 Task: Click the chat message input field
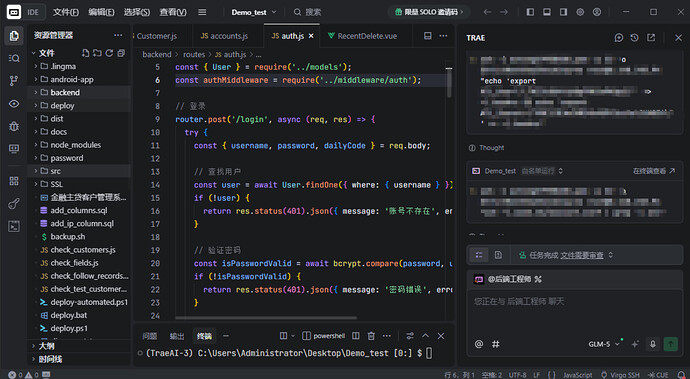click(x=575, y=313)
